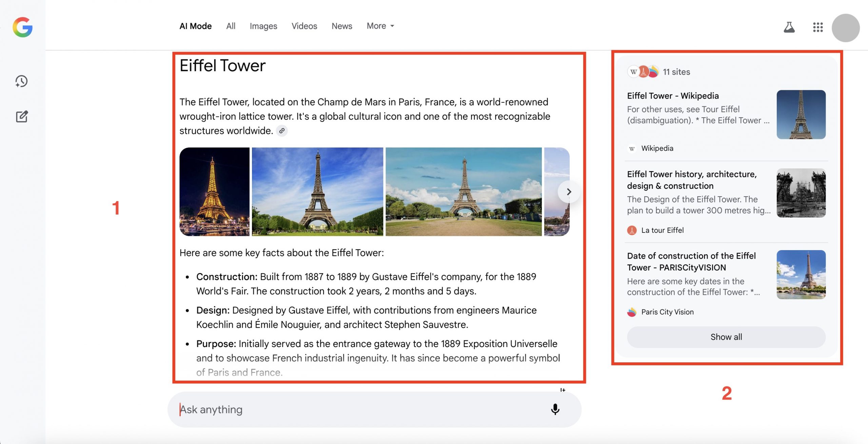The image size is (868, 444).
Task: Click the Paris City Vision source name
Action: (x=667, y=312)
